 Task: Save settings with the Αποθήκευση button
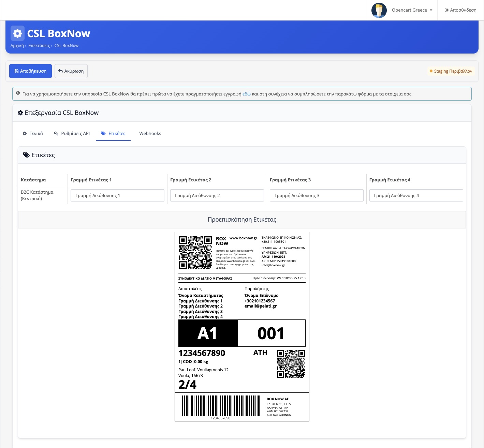(30, 71)
